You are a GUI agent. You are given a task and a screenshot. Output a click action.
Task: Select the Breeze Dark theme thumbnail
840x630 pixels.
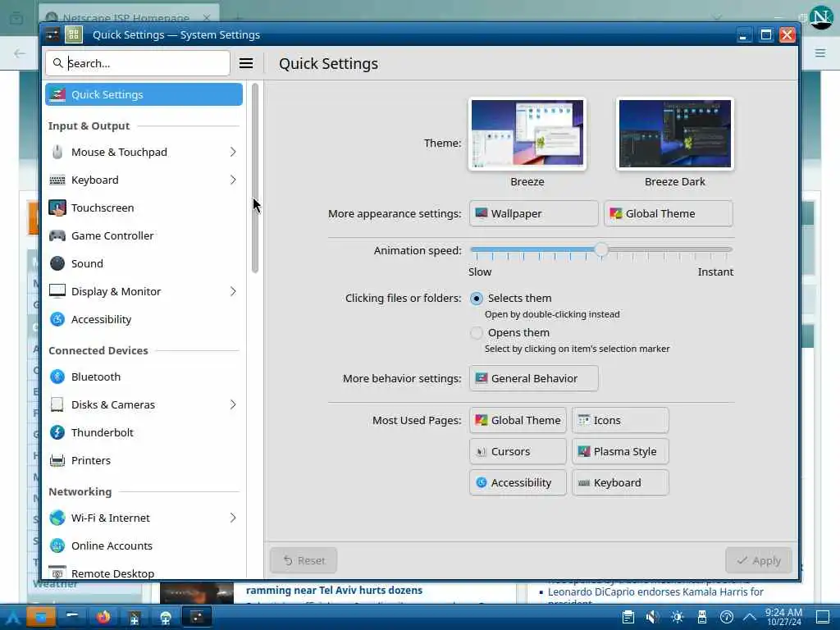tap(675, 134)
